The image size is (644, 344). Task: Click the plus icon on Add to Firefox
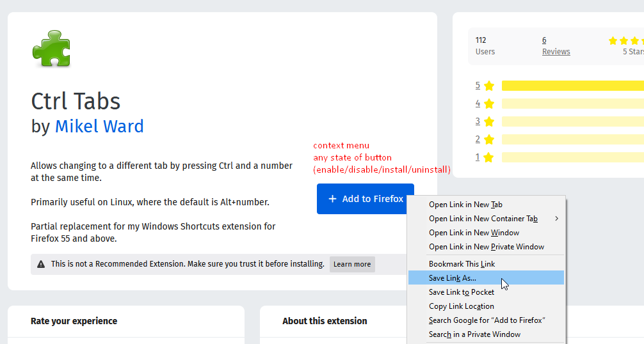pyautogui.click(x=332, y=199)
